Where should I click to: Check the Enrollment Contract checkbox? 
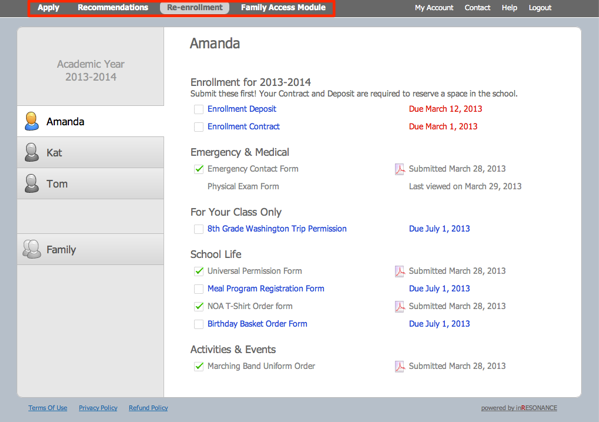pyautogui.click(x=199, y=127)
